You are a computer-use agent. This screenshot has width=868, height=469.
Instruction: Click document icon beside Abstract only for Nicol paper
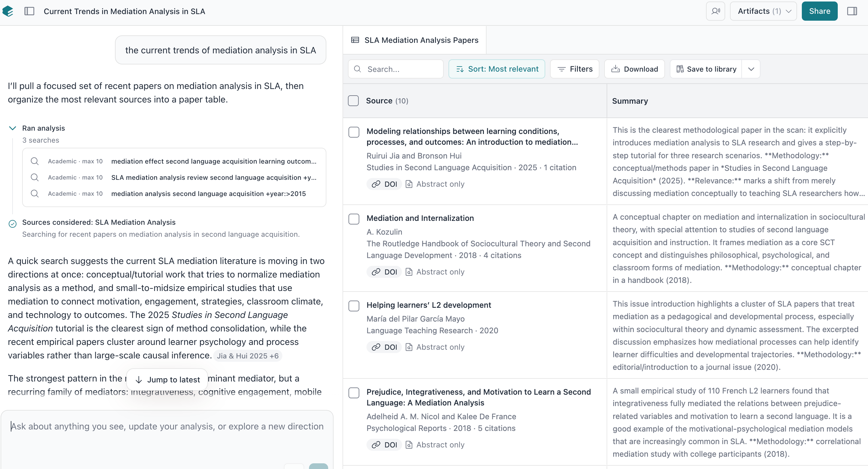point(409,445)
